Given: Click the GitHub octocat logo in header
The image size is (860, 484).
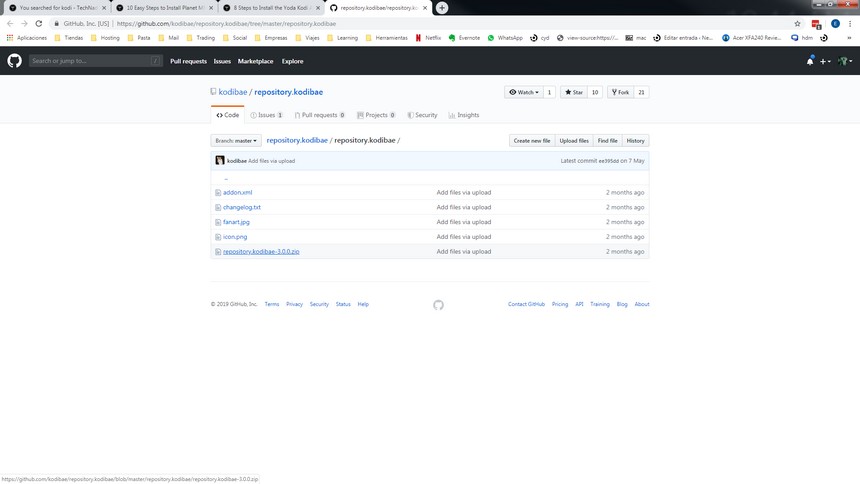Looking at the screenshot, I should [15, 61].
